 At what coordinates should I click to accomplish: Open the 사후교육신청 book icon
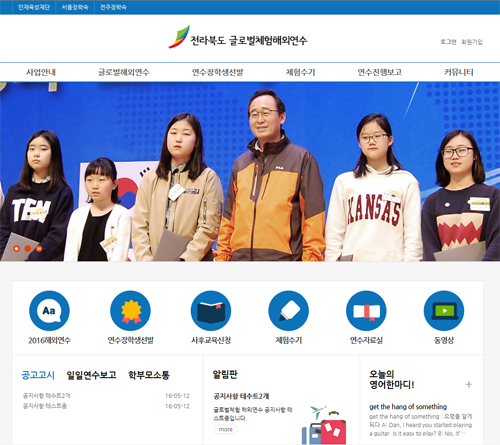click(211, 311)
